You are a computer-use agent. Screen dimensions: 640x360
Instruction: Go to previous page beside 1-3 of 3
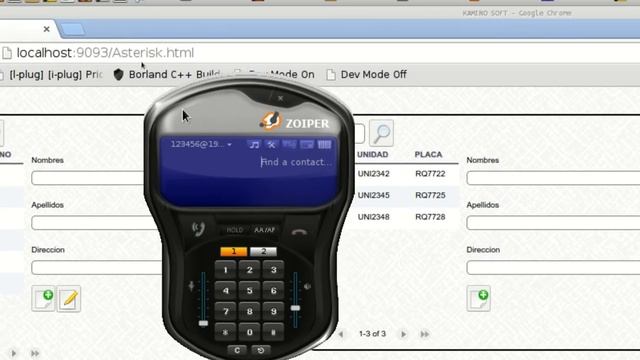point(341,334)
